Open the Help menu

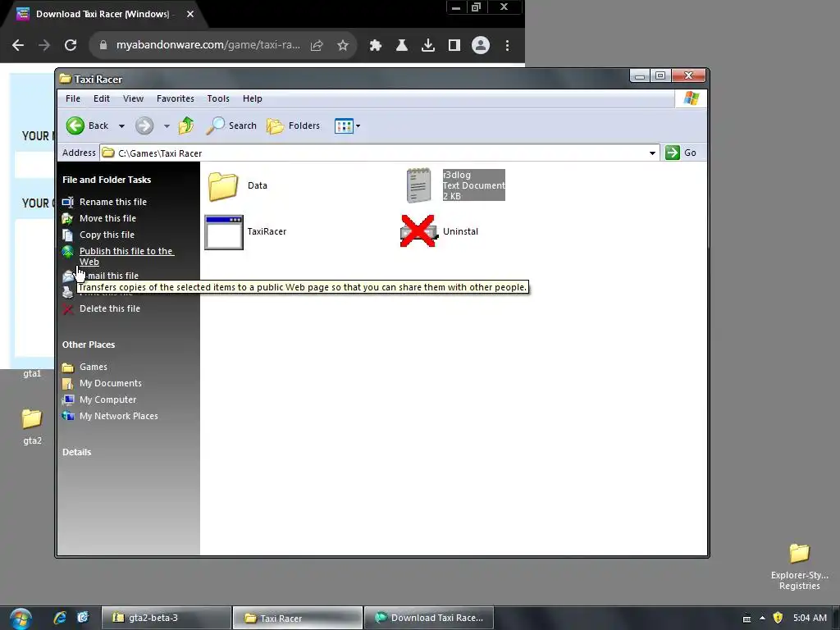(253, 98)
